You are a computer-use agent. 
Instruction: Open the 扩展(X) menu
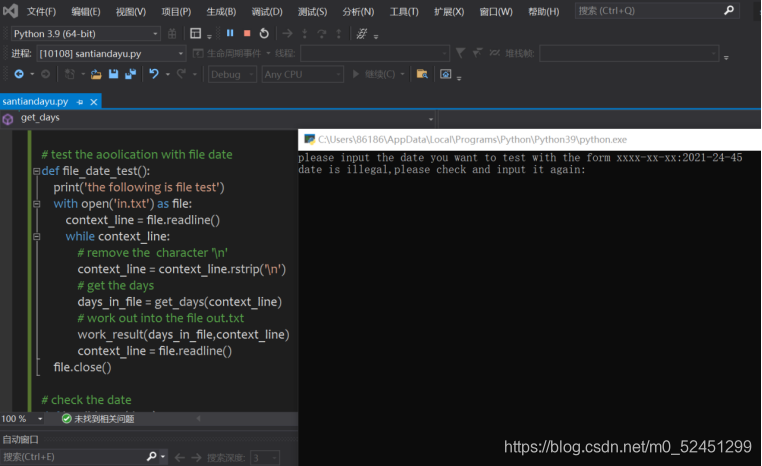pos(449,12)
